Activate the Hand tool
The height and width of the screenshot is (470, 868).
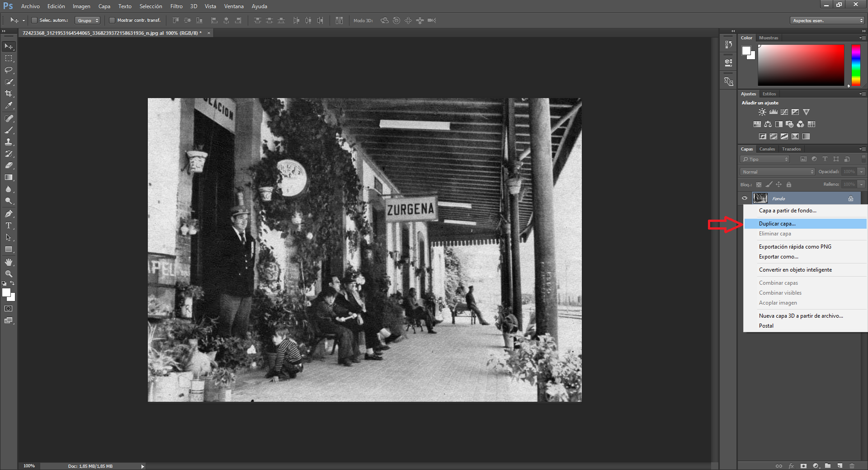click(9, 262)
